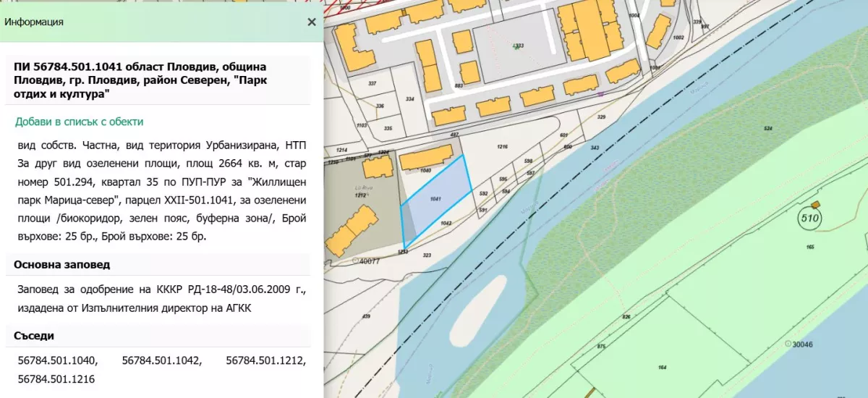Image resolution: width=868 pixels, height=398 pixels.
Task: Click the small purple square marker on the road
Action: pos(600,94)
